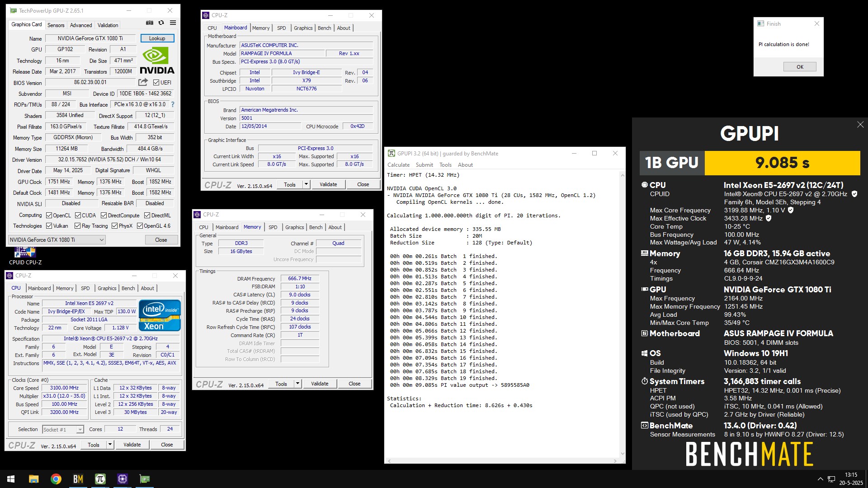Switch to the Sensors tab in GPU-Z
The image size is (868, 488).
click(x=56, y=25)
